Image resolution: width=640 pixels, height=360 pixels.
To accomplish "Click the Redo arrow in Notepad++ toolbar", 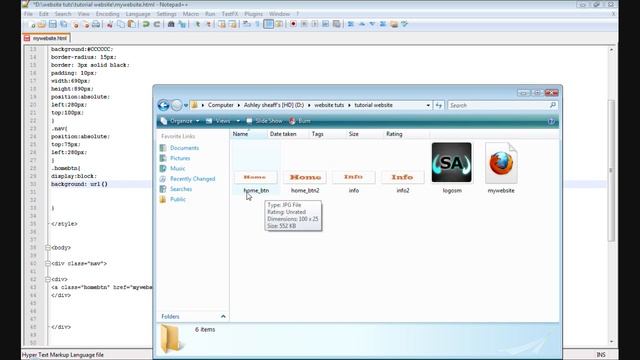I will [157, 24].
